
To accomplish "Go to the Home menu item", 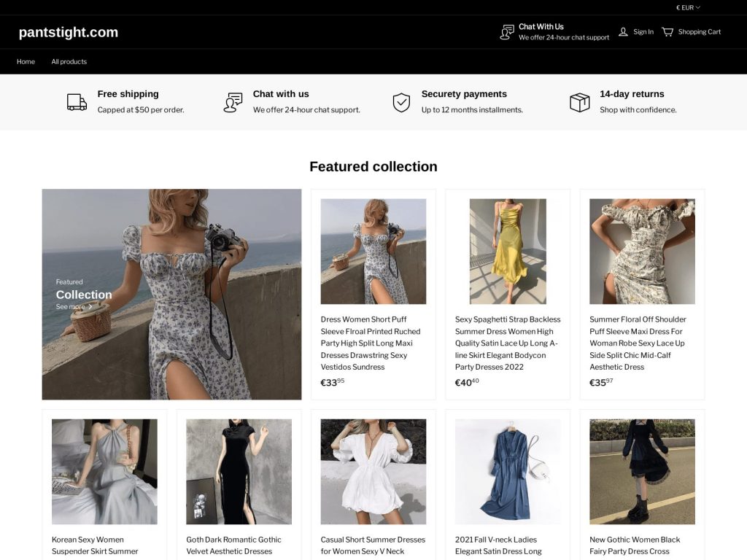I will pyautogui.click(x=26, y=62).
